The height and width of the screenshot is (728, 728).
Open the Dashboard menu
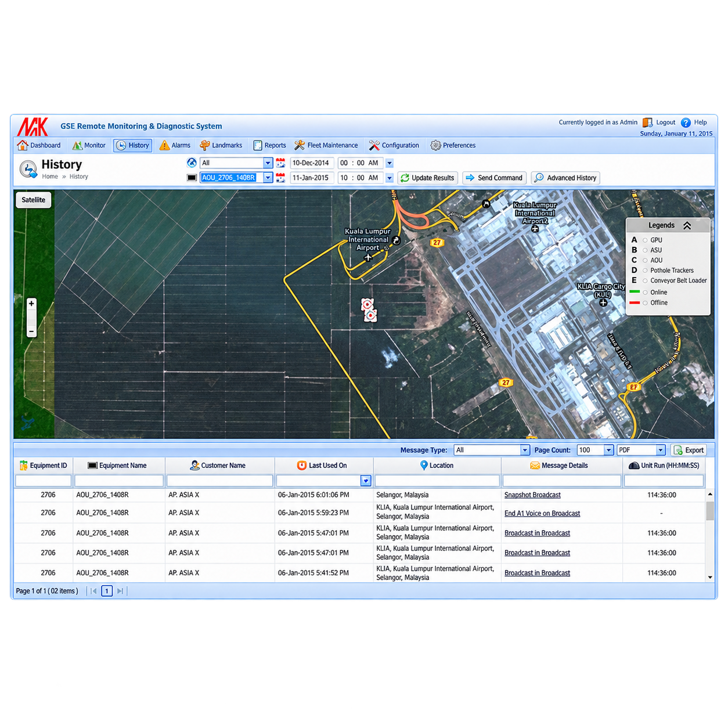click(x=39, y=145)
